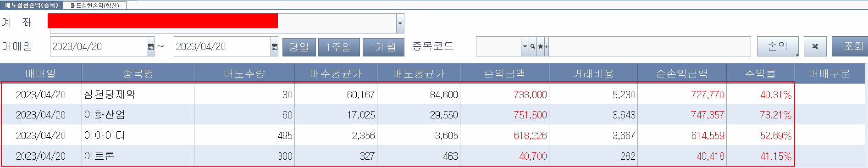Expand the account (계좌) dropdown

[400, 23]
